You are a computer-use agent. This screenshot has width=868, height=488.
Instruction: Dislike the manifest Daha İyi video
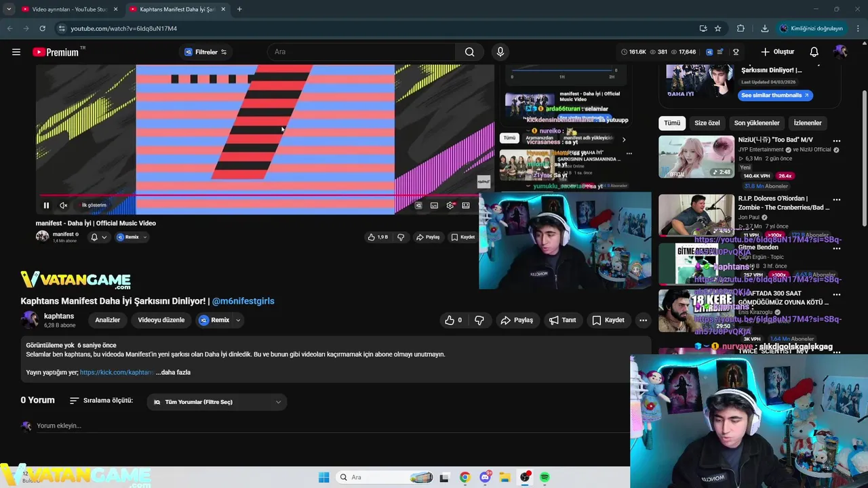(x=401, y=237)
